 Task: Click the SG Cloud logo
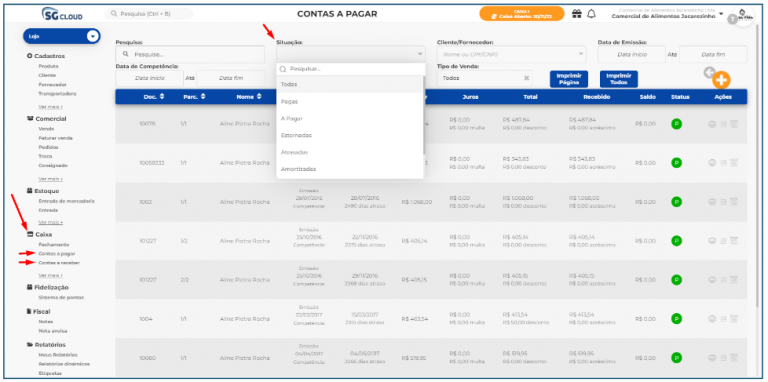(62, 14)
